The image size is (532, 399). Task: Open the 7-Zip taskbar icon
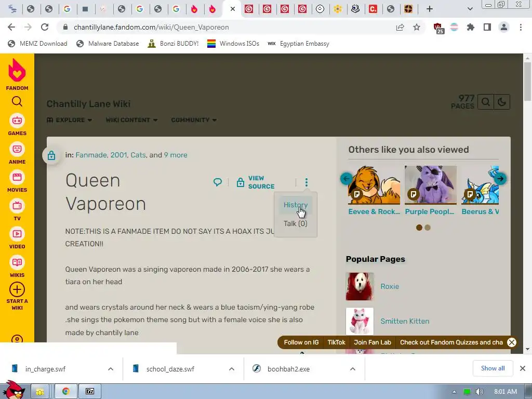click(x=90, y=392)
